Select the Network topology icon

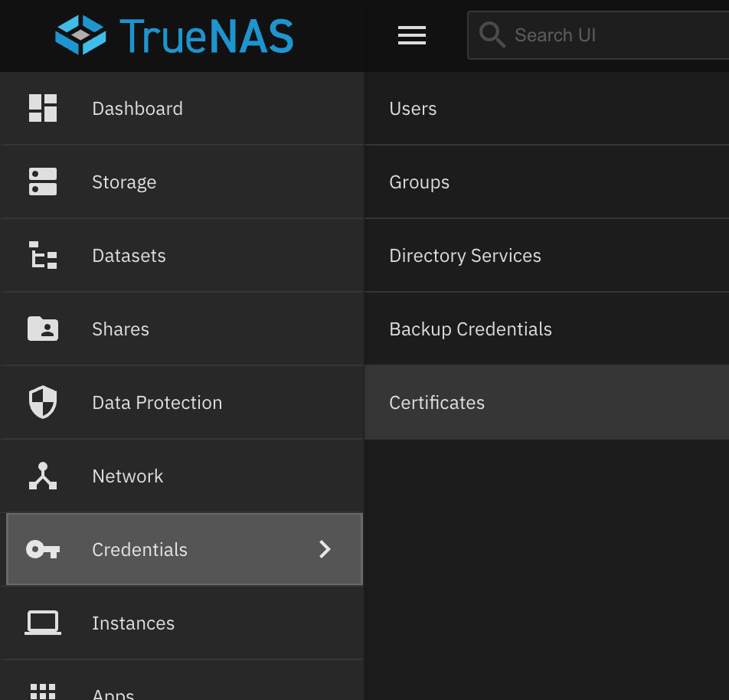tap(43, 476)
